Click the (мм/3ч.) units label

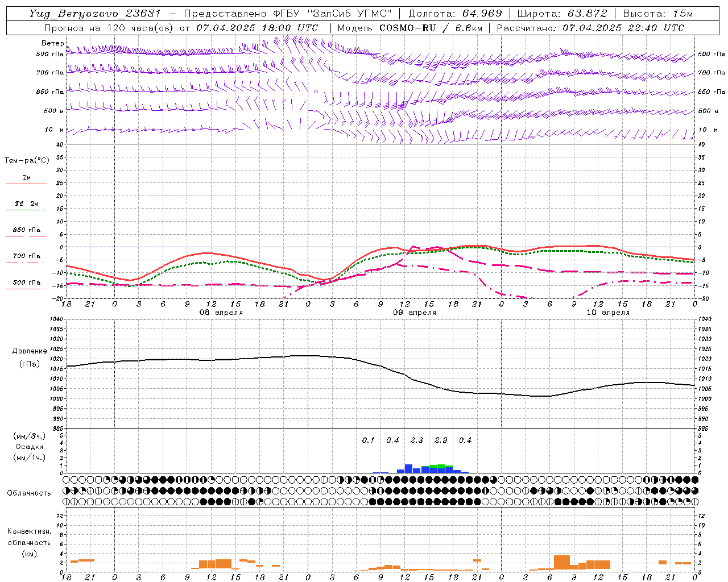[x=29, y=436]
